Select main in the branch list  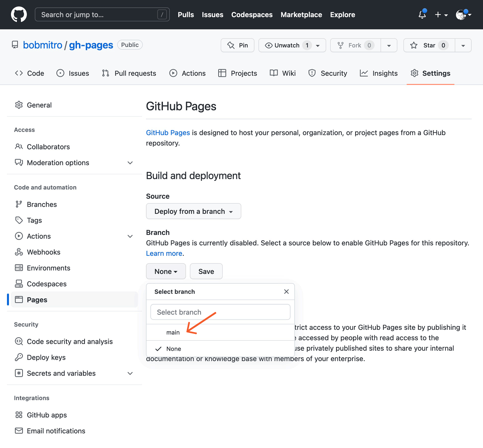(x=173, y=332)
